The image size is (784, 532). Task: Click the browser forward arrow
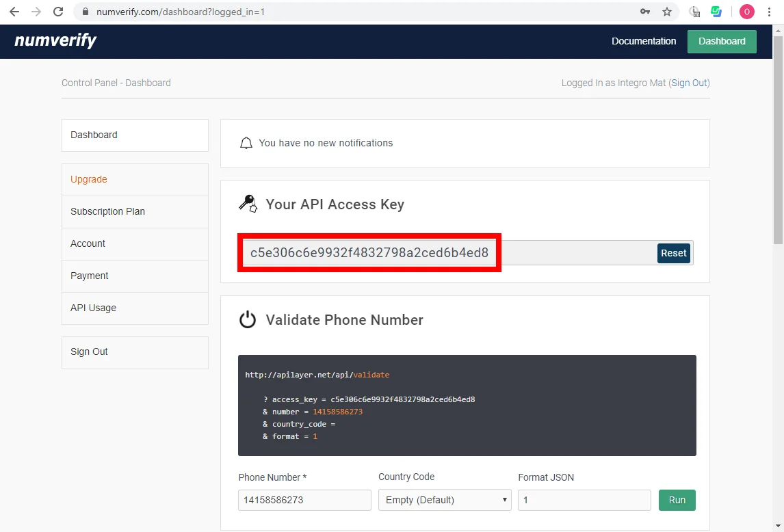[x=36, y=12]
